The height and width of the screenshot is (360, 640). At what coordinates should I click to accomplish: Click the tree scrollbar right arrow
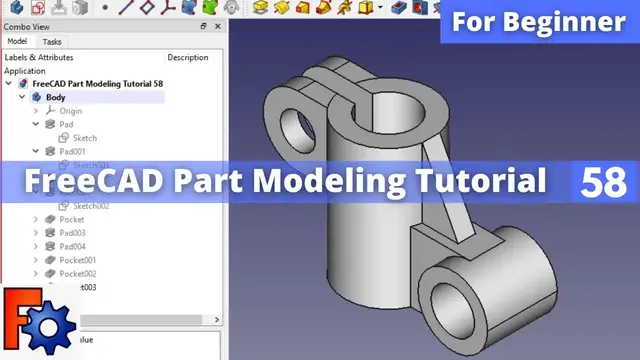(217, 320)
